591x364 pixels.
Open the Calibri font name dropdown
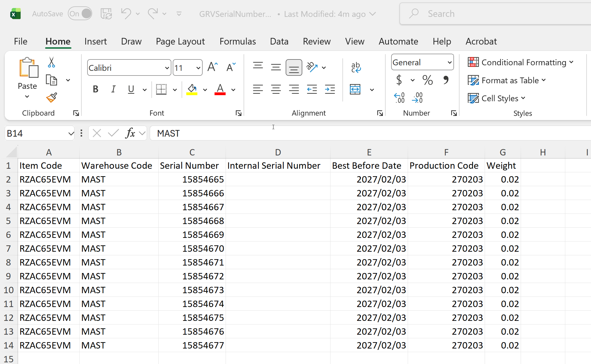[167, 68]
